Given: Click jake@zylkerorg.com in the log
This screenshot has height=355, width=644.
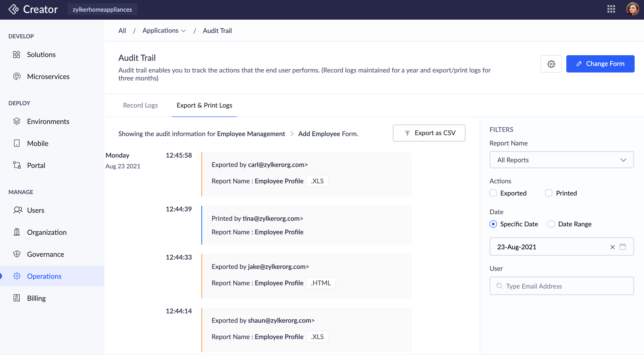Looking at the screenshot, I should 277,267.
